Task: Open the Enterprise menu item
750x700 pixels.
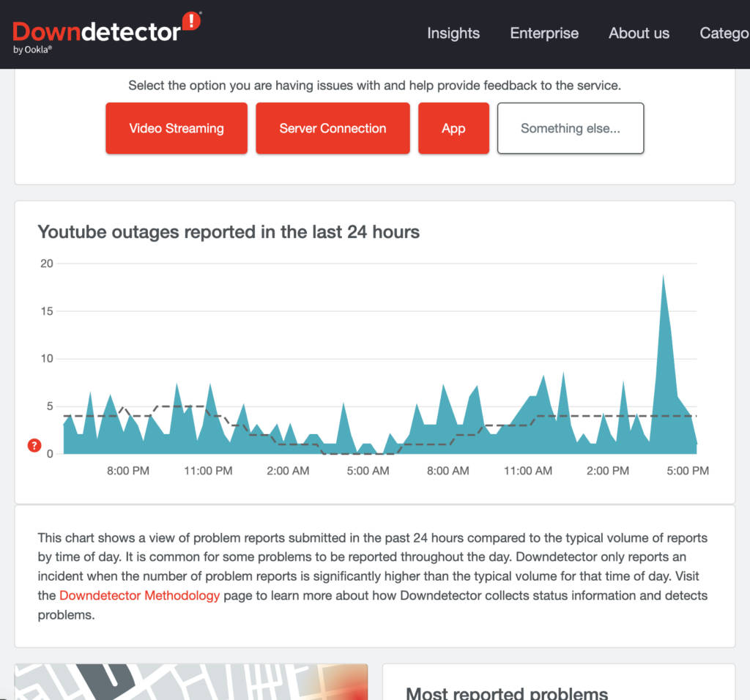Action: [543, 34]
